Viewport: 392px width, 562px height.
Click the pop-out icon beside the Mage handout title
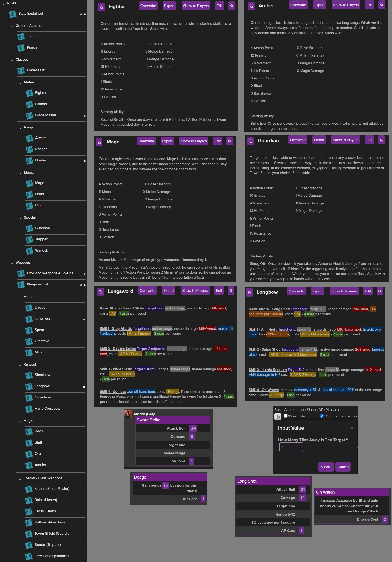pos(99,142)
